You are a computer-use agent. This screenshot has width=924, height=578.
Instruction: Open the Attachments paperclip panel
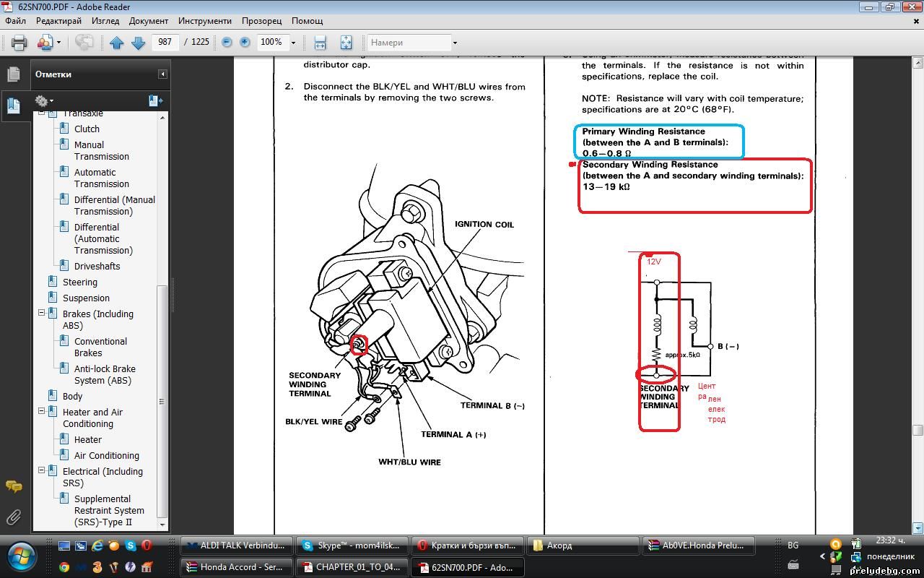13,517
